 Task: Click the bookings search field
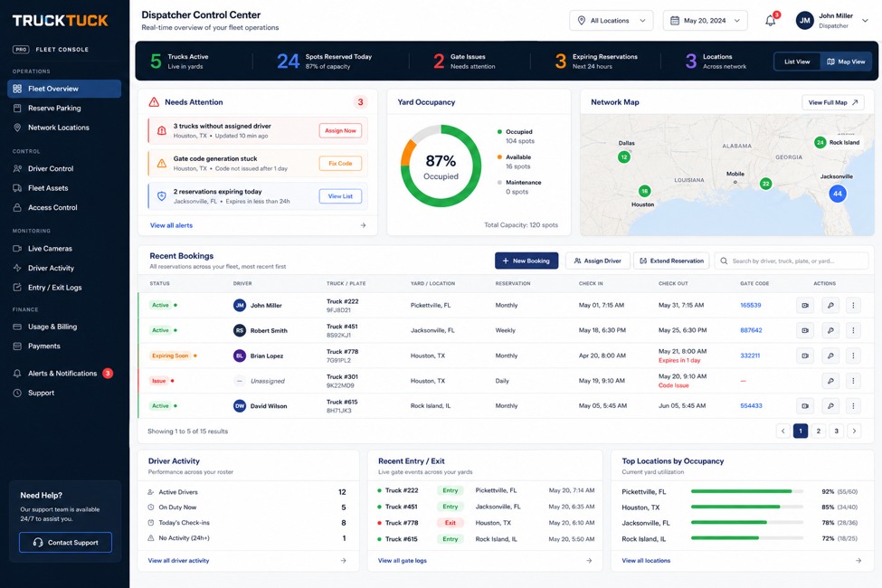792,261
